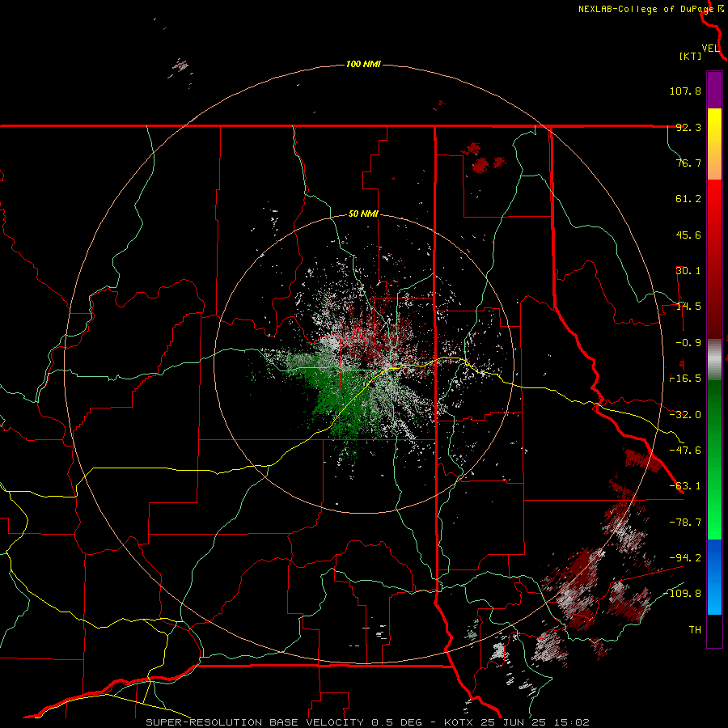728x728 pixels.
Task: Select the -78.7 legend value
Action: pos(685,523)
